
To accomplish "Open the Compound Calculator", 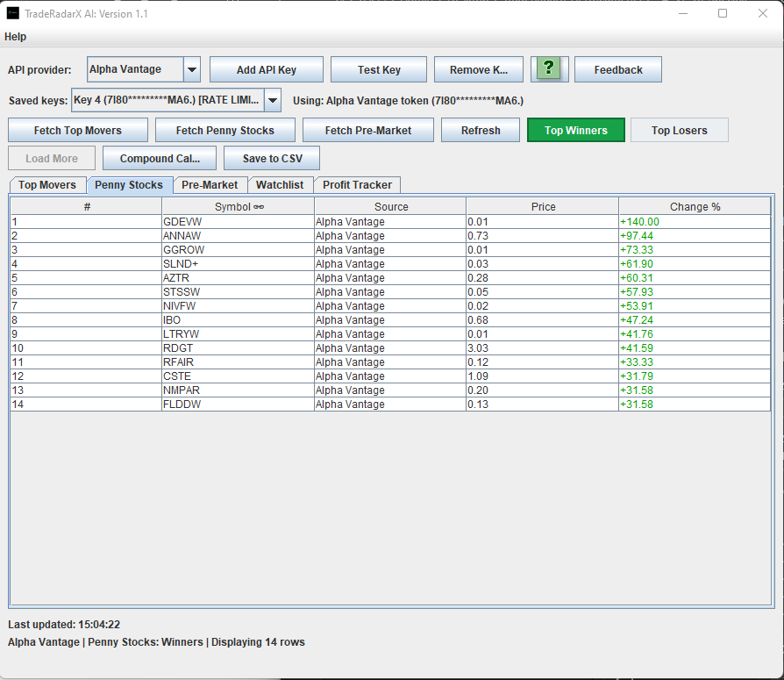I will coord(159,159).
